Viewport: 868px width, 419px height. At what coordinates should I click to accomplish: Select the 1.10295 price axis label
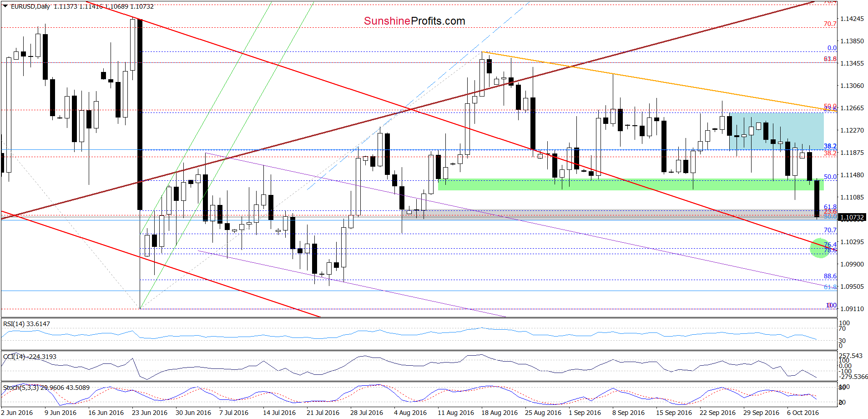(852, 242)
